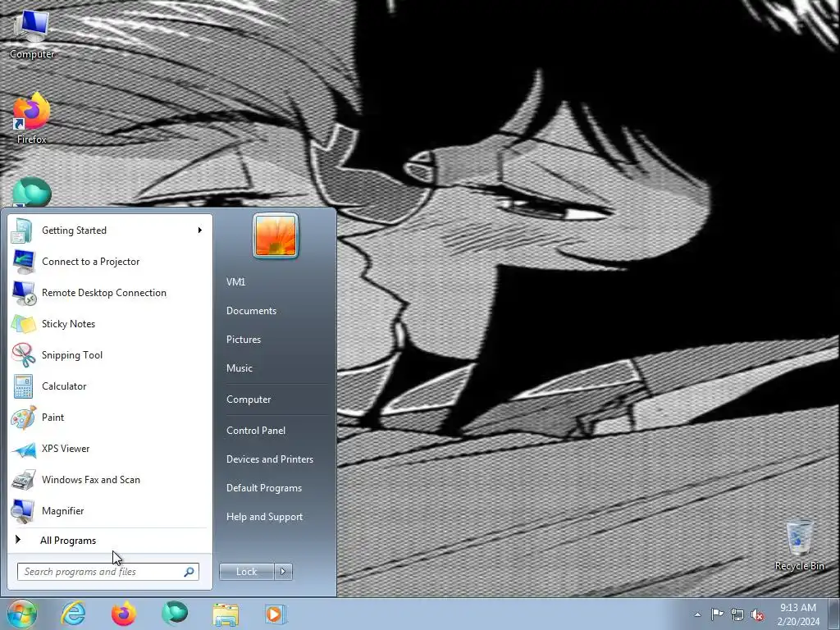840x630 pixels.
Task: Open Internet Explorer from the taskbar
Action: click(x=73, y=614)
